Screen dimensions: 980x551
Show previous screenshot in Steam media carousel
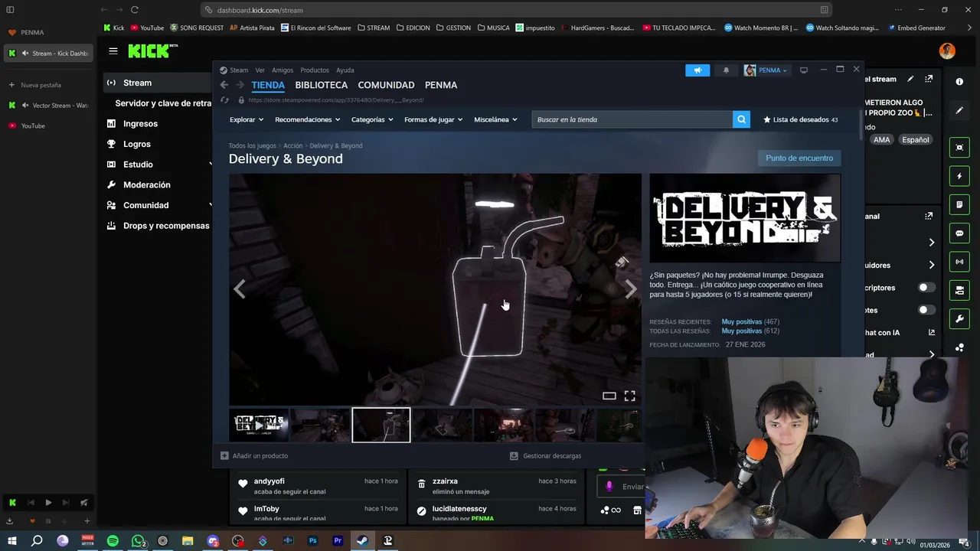[240, 289]
